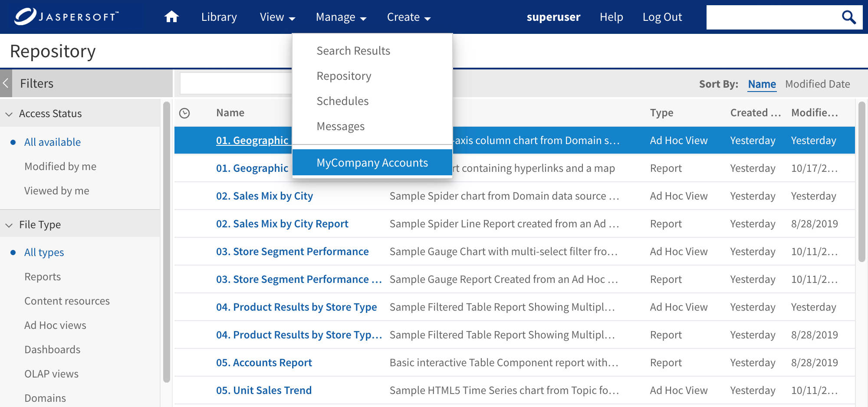Filter by Reports file type
The width and height of the screenshot is (868, 407).
[43, 276]
